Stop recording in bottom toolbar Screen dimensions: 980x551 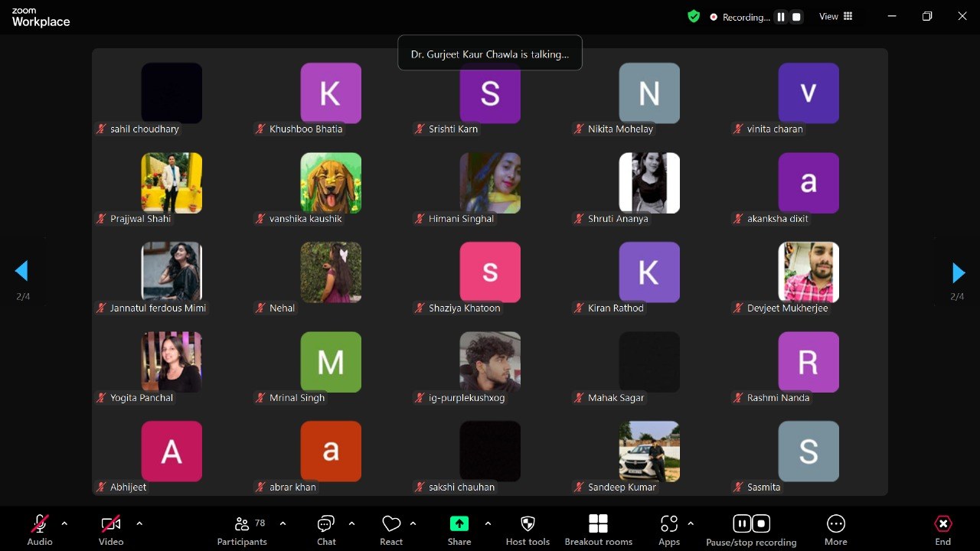pos(761,523)
